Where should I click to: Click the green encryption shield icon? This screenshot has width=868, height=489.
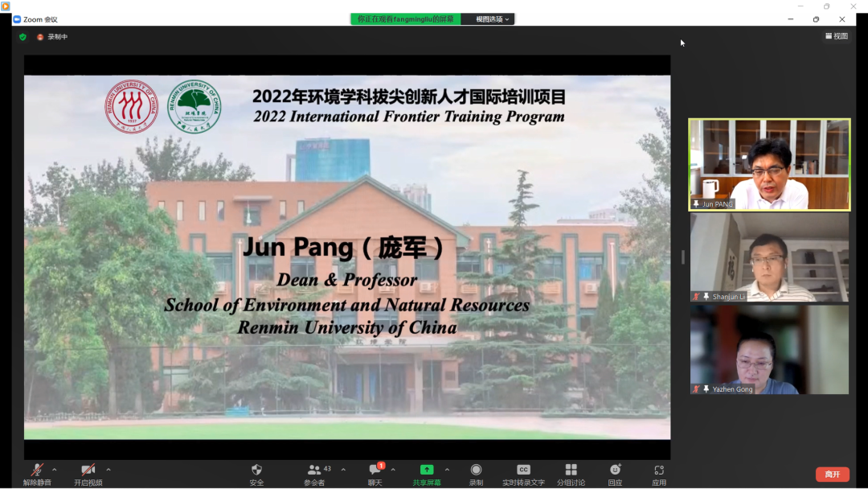point(23,37)
